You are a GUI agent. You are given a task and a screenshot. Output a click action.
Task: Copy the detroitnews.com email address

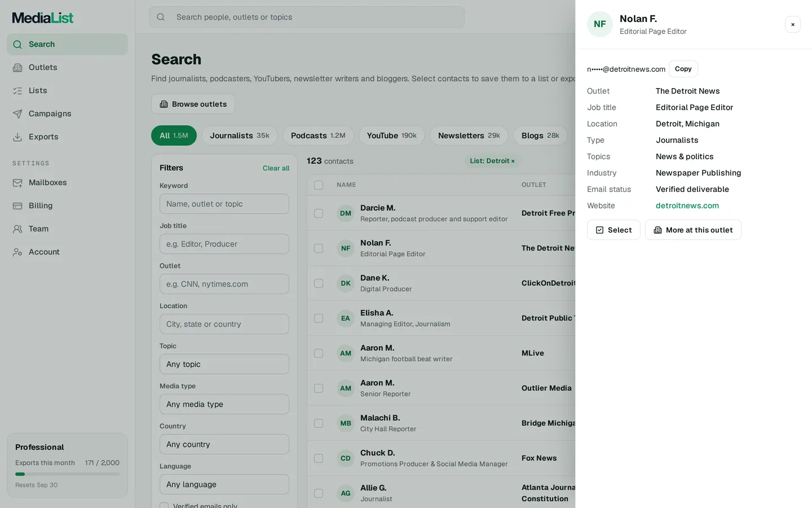[683, 69]
